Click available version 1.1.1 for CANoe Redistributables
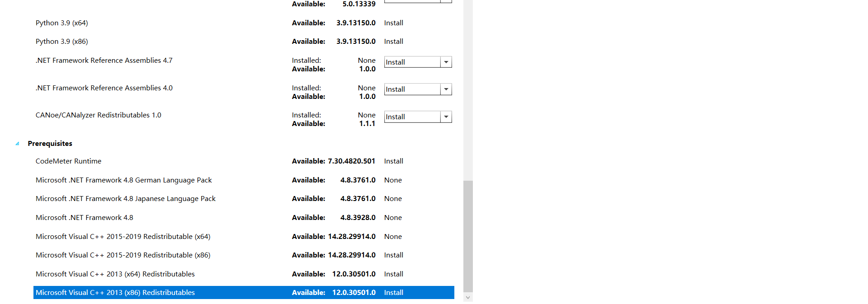 click(367, 124)
